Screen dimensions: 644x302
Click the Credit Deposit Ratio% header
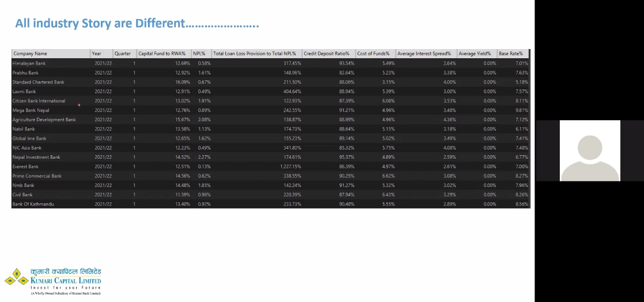coord(329,54)
